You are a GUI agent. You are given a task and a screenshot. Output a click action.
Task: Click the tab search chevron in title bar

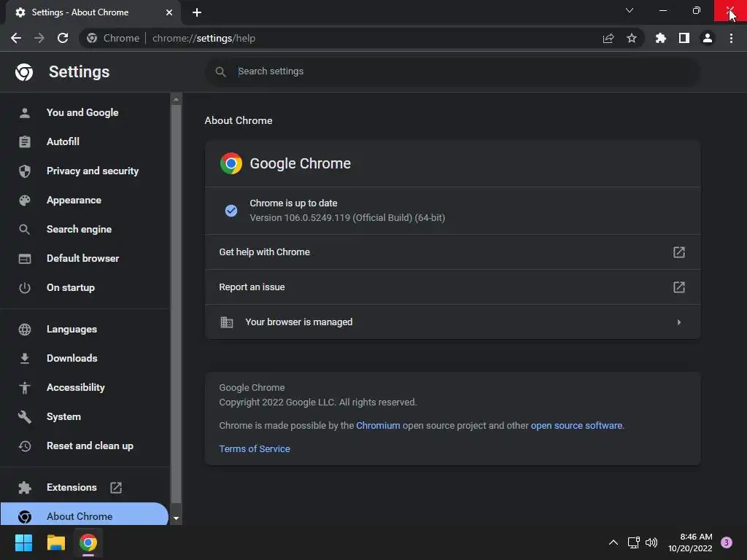[x=630, y=10]
